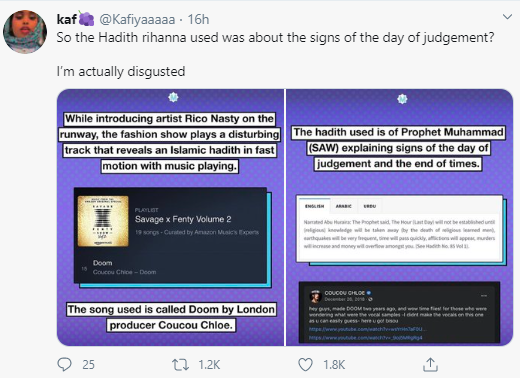Open the share upload icon
Image resolution: width=520 pixels, height=378 pixels.
pos(430,364)
